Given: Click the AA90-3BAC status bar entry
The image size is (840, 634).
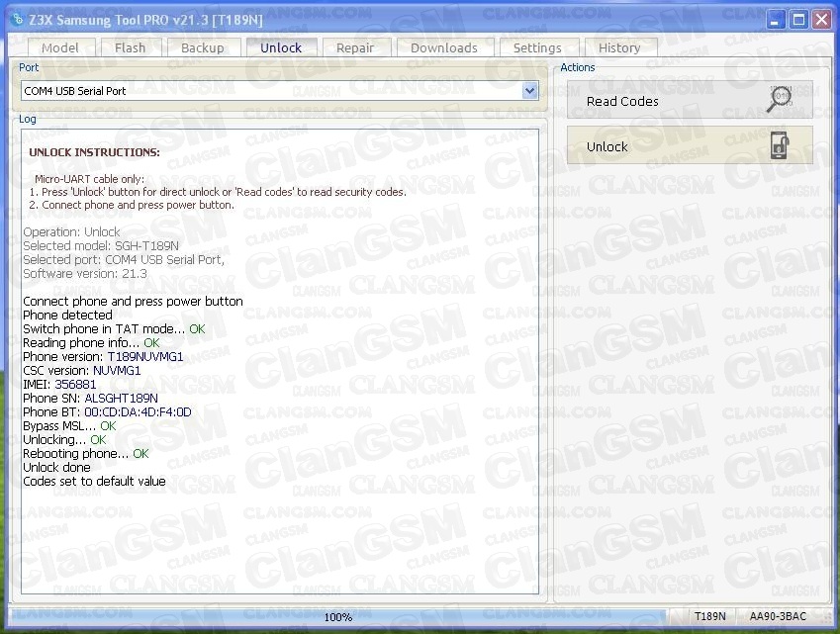Looking at the screenshot, I should tap(778, 616).
